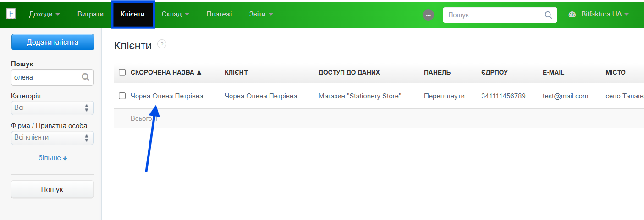
Task: Expand more filters with більше link
Action: [52, 158]
